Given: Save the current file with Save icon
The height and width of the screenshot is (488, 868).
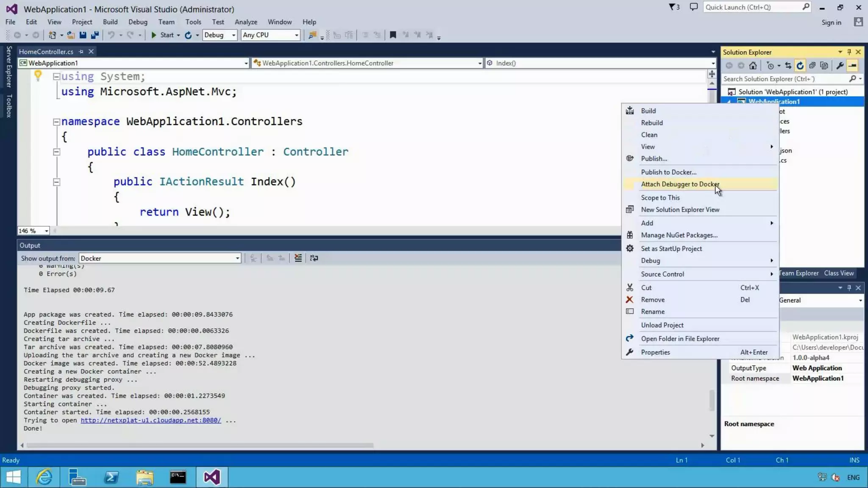Looking at the screenshot, I should pos(83,35).
